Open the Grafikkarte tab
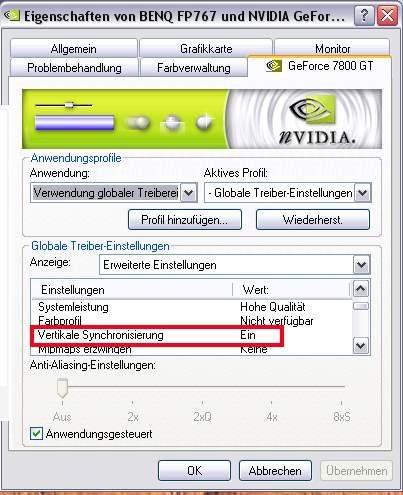The height and width of the screenshot is (495, 403). coord(206,49)
